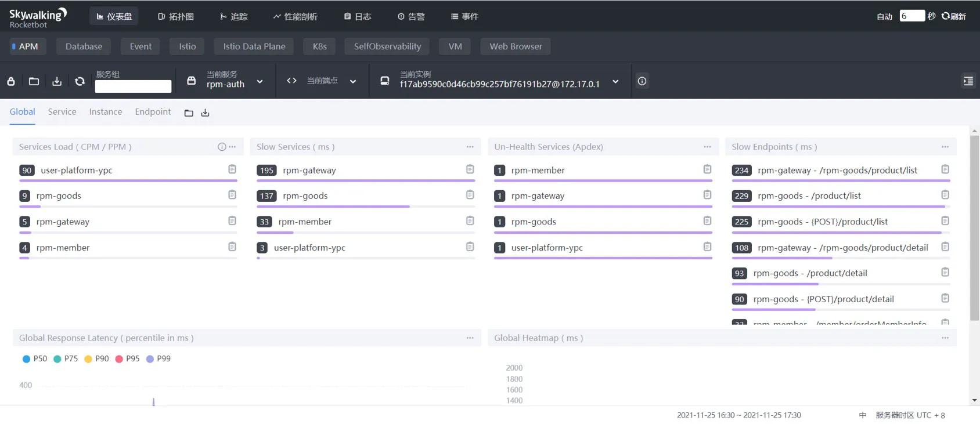The height and width of the screenshot is (424, 980).
Task: Open the current endpoint dropdown
Action: (352, 81)
